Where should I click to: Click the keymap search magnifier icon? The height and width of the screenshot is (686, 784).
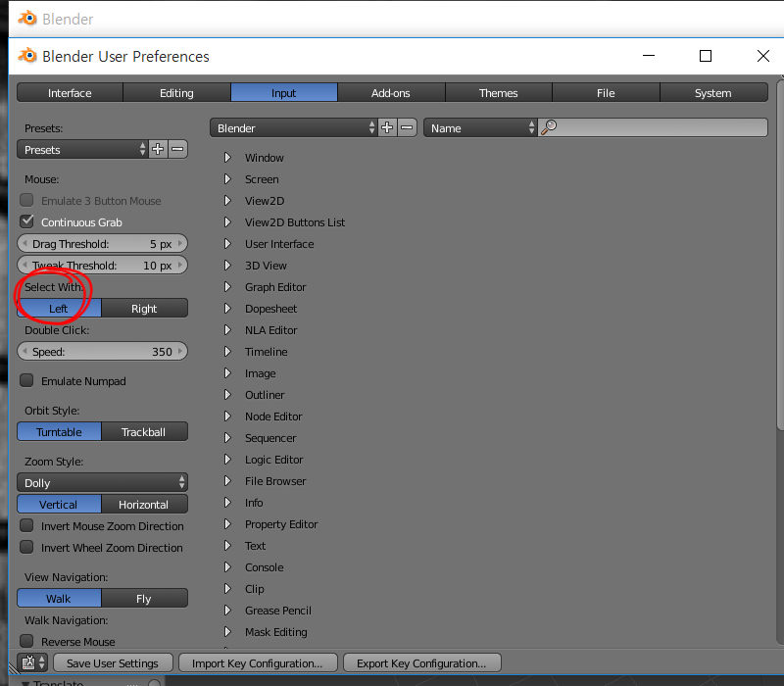[549, 127]
